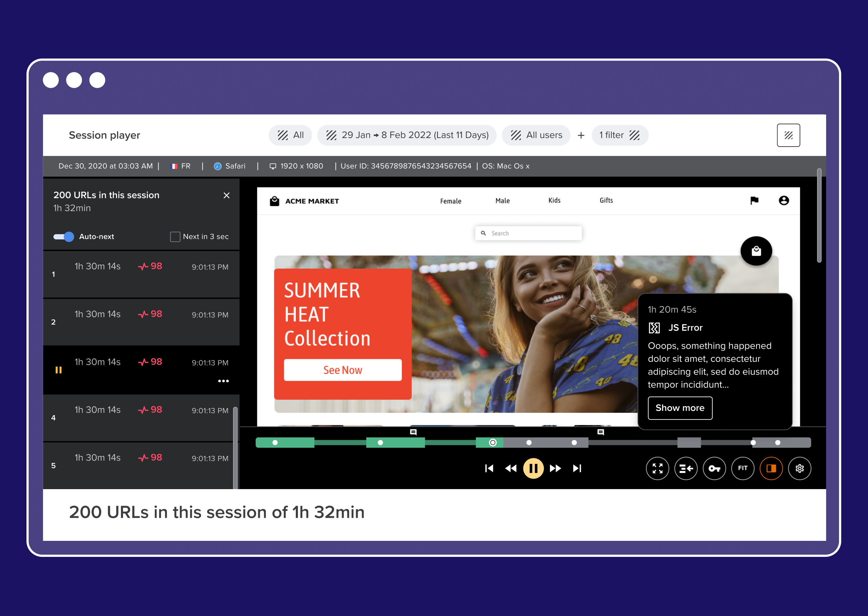
Task: Open the All users segment dropdown
Action: (x=536, y=135)
